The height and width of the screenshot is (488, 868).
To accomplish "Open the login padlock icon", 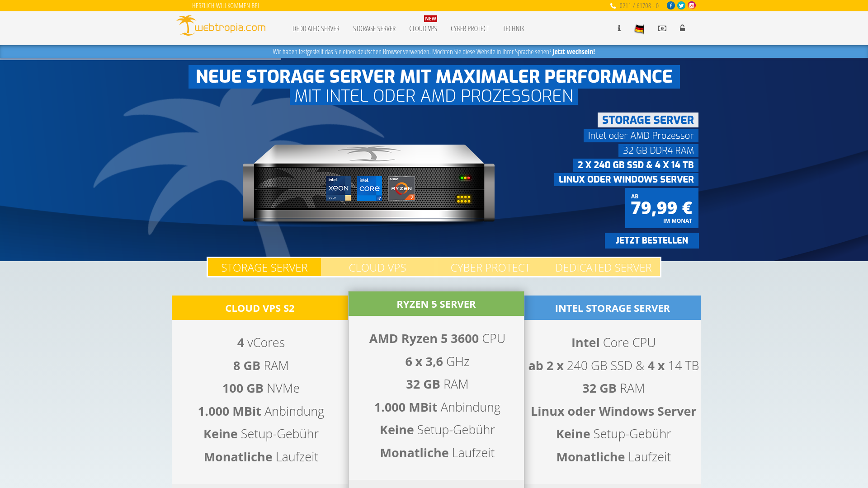I will [682, 28].
